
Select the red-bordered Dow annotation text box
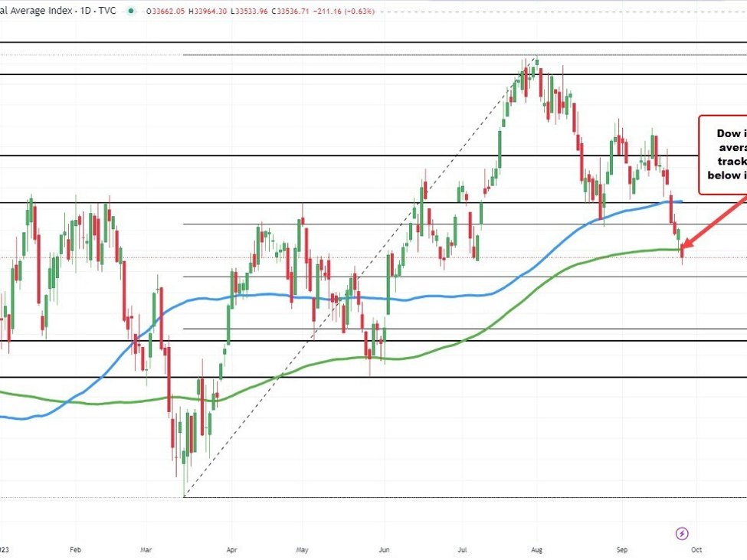click(x=723, y=155)
